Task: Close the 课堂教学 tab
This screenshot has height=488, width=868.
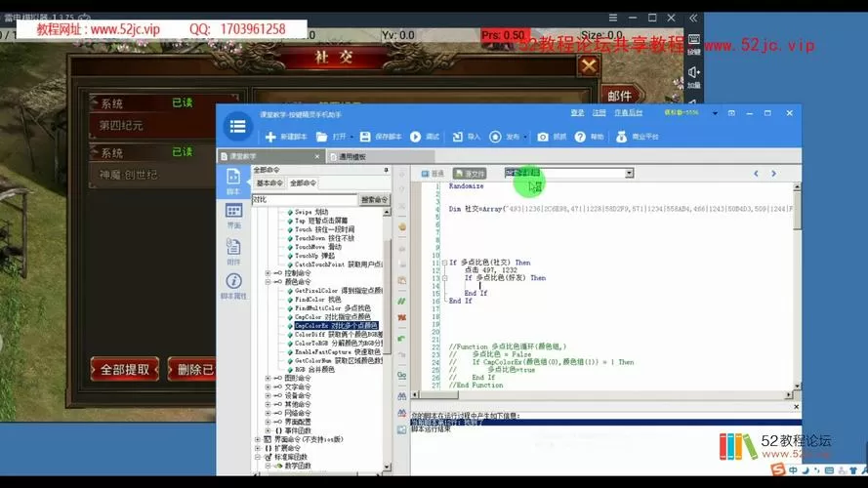Action: [317, 156]
